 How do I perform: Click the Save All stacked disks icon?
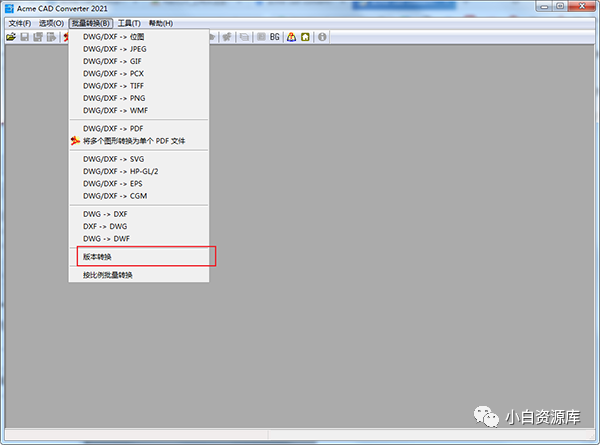(x=38, y=37)
